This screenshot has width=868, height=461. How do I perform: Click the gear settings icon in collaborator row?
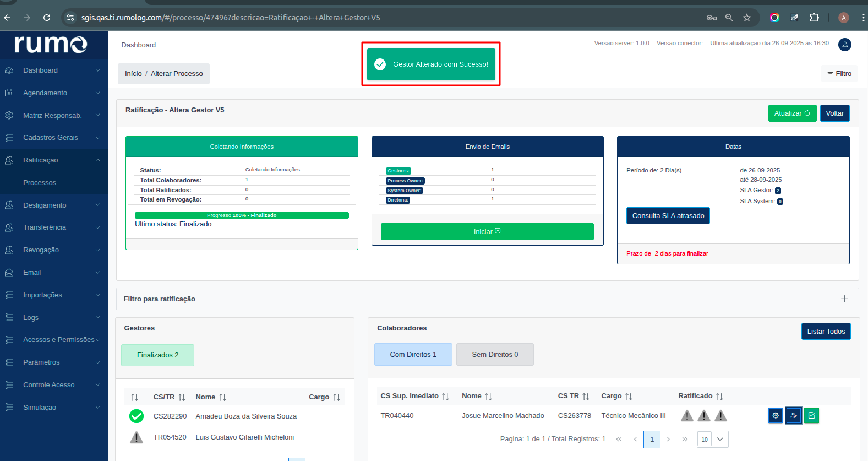tap(775, 416)
